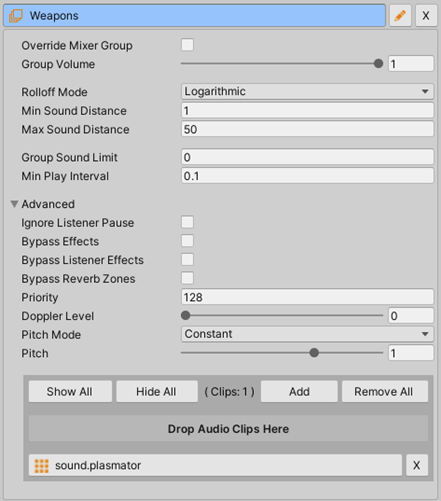Open the Rolloff Mode Logarithmic dropdown
Viewport: 441px width, 501px height.
click(307, 91)
